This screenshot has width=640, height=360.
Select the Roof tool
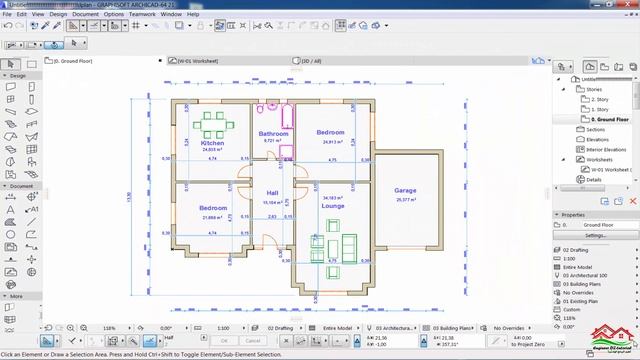point(11,137)
